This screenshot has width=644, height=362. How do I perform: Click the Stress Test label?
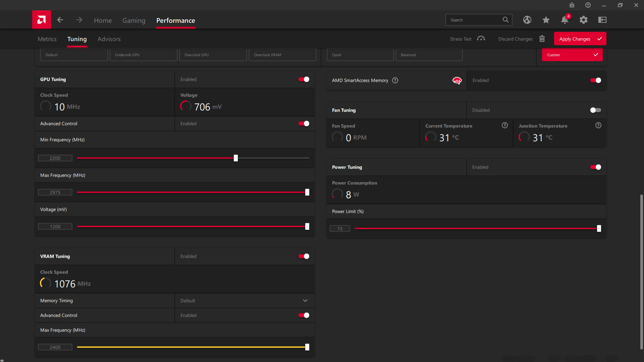click(x=461, y=39)
